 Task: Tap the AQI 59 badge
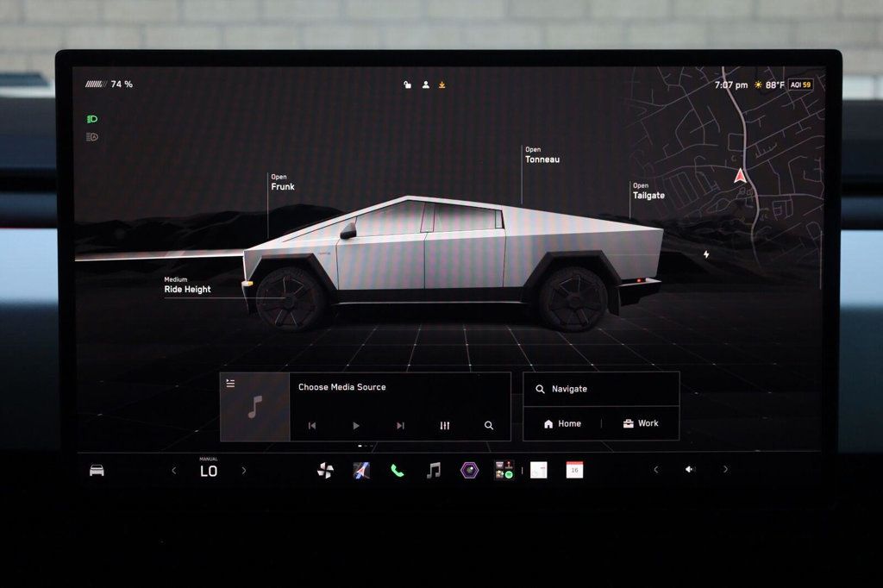800,85
